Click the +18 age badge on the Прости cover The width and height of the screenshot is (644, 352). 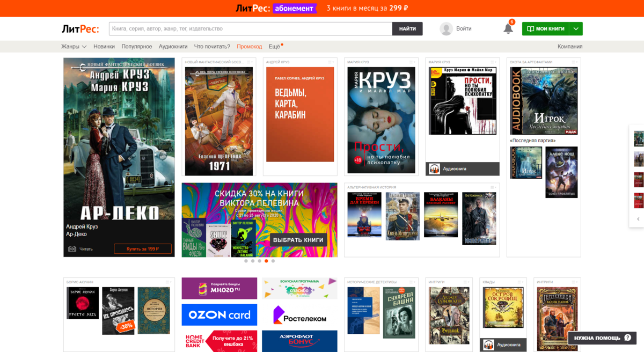(358, 160)
